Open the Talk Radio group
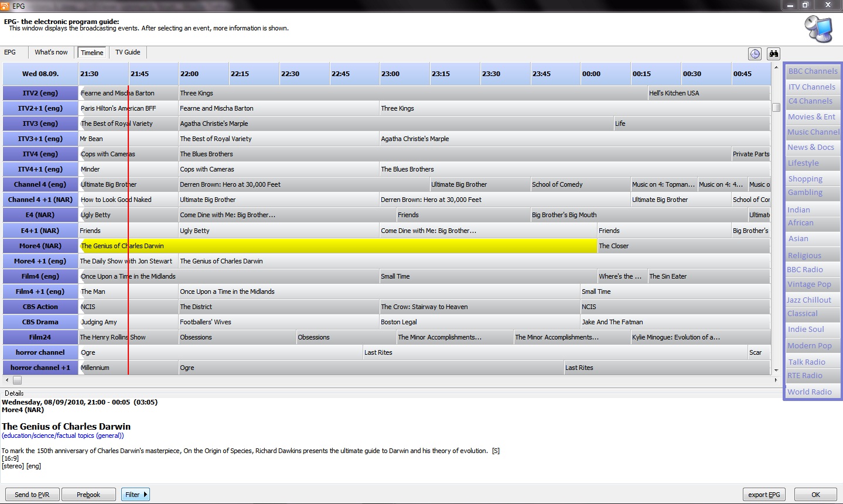Image resolution: width=843 pixels, height=504 pixels. click(813, 362)
